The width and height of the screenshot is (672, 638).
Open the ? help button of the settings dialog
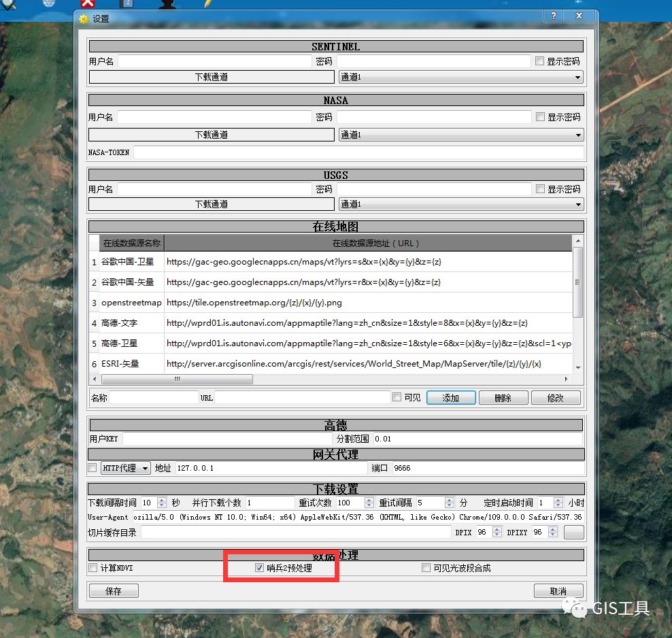point(553,16)
